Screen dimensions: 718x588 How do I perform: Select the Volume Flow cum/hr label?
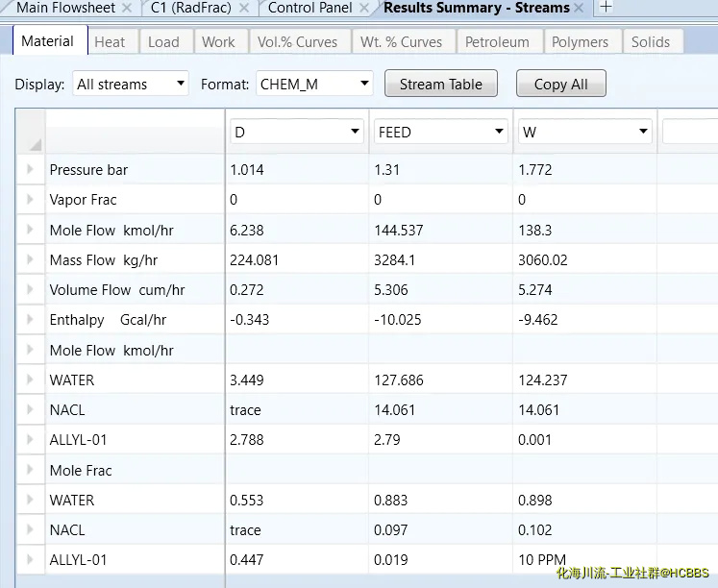point(116,289)
